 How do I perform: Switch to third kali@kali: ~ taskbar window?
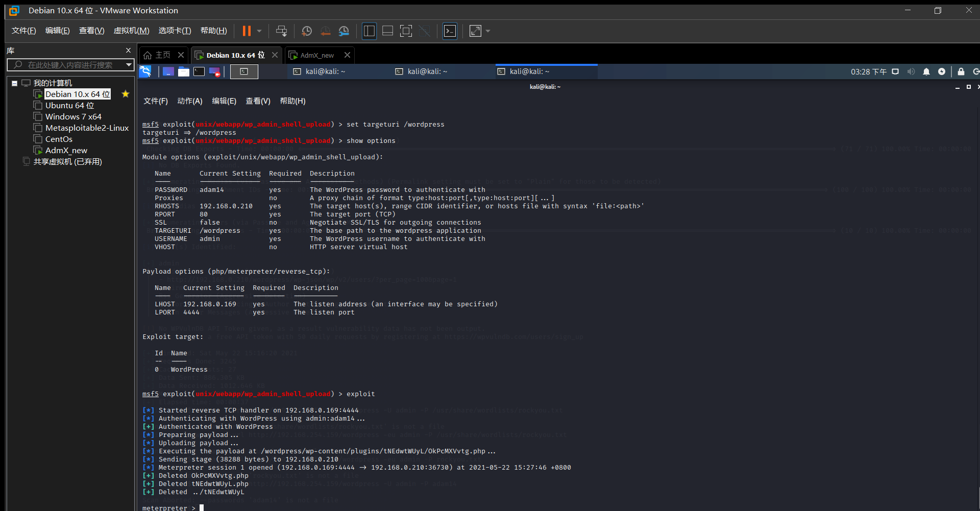[547, 71]
